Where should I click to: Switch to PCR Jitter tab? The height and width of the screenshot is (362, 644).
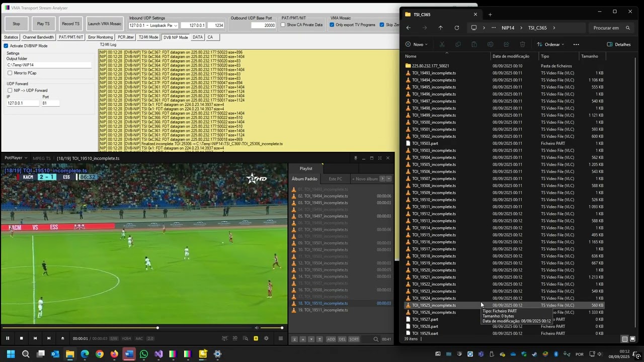(126, 37)
